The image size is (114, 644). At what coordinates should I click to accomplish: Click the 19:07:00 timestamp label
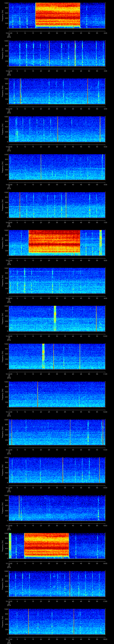9,261
